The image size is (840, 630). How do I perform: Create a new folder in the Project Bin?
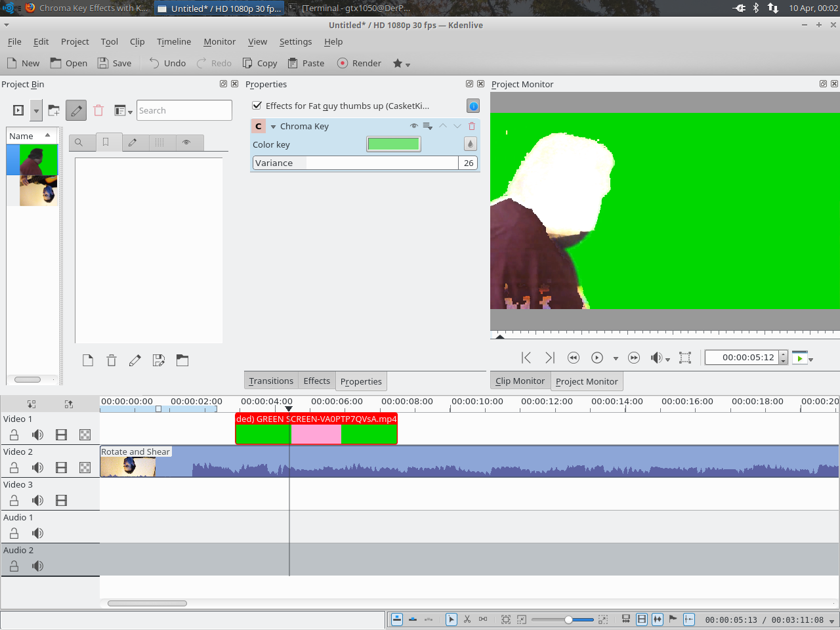[x=54, y=110]
